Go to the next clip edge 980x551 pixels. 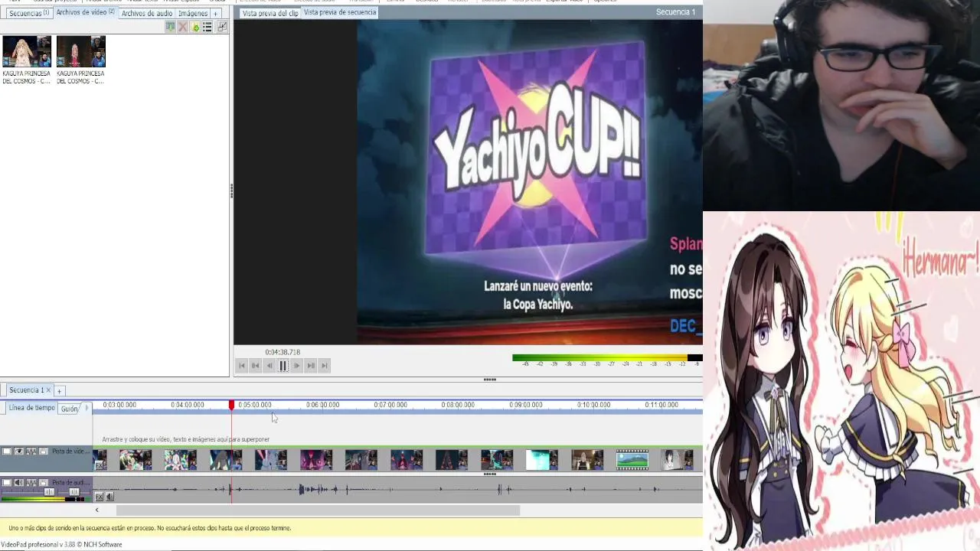pyautogui.click(x=310, y=366)
